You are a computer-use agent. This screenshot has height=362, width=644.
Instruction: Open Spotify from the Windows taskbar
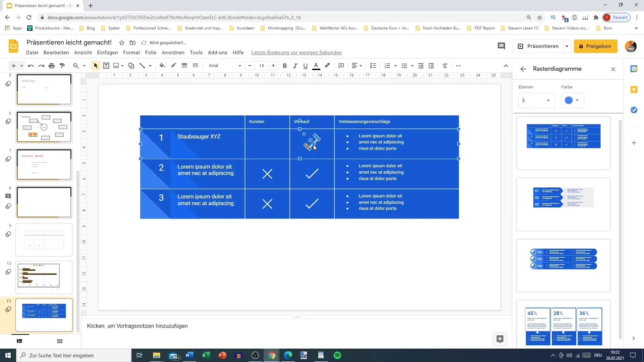tap(337, 355)
